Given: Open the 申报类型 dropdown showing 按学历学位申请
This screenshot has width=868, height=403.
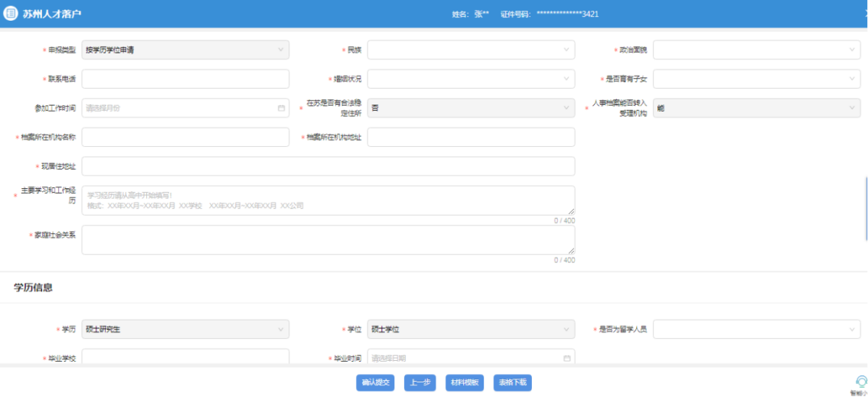Looking at the screenshot, I should 185,50.
